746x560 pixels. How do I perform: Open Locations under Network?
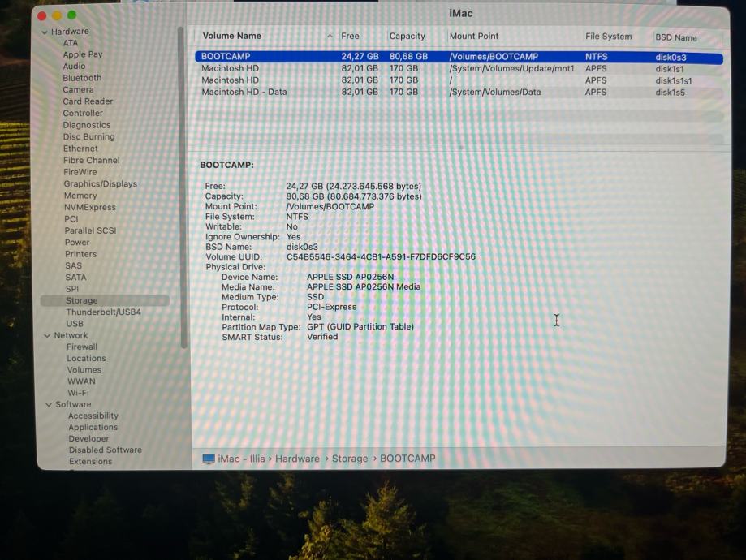pos(86,358)
